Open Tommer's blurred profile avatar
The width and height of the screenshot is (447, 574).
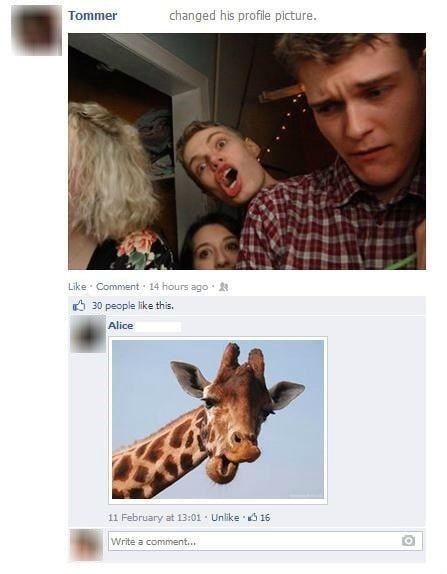pos(36,30)
